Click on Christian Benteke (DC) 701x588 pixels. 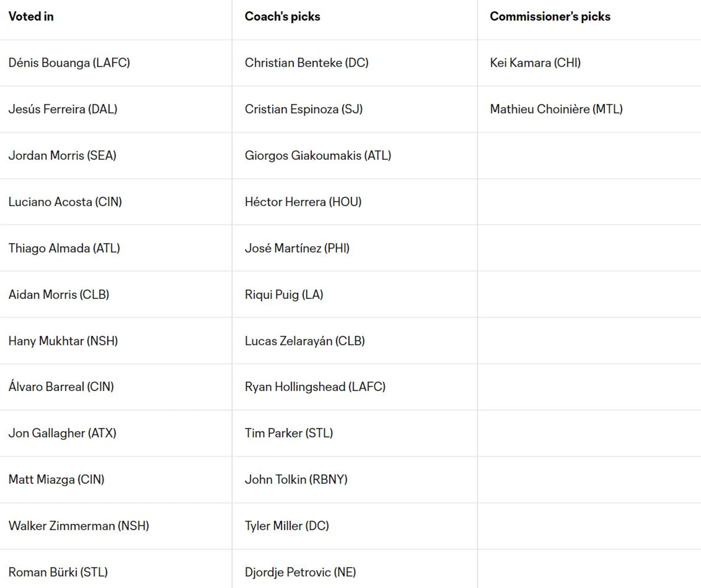click(x=306, y=63)
